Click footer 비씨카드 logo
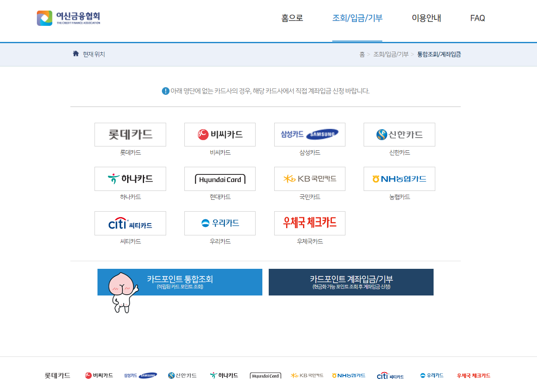This screenshot has height=392, width=537. 99,375
